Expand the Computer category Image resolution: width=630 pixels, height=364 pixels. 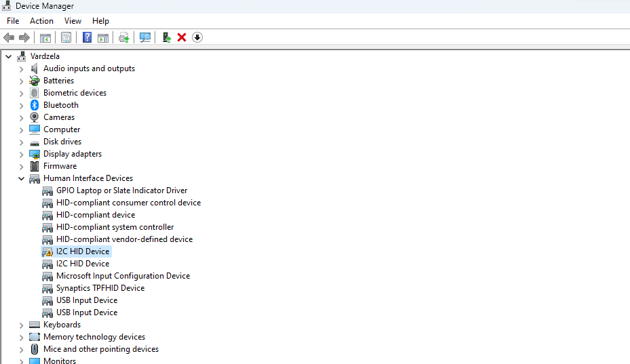point(21,130)
